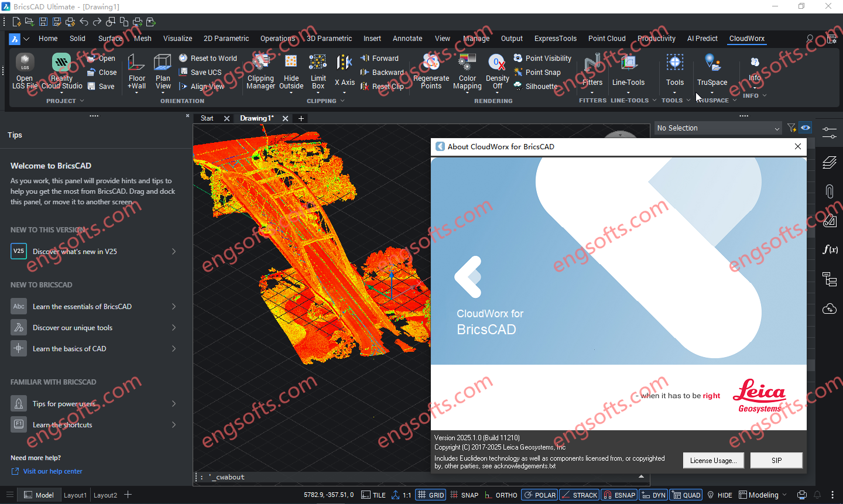Switch to the Start document tab
This screenshot has width=843, height=504.
tap(207, 118)
